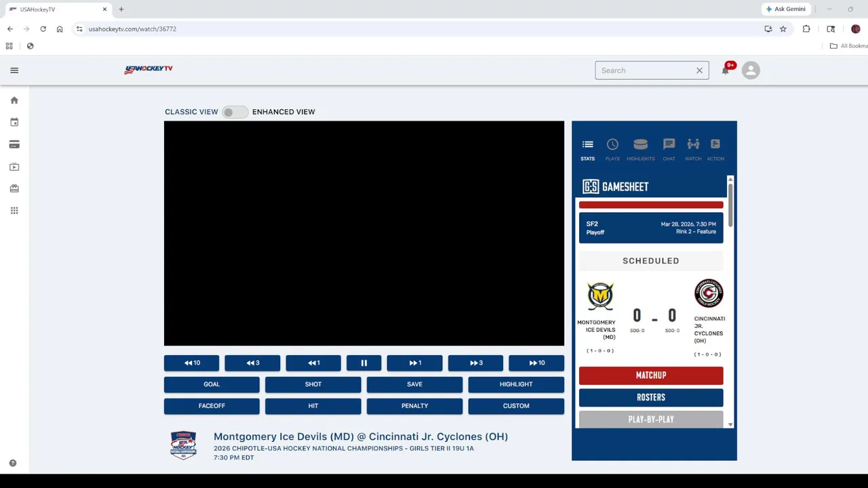Tag a HIT event
This screenshot has width=868, height=488.
click(x=313, y=406)
